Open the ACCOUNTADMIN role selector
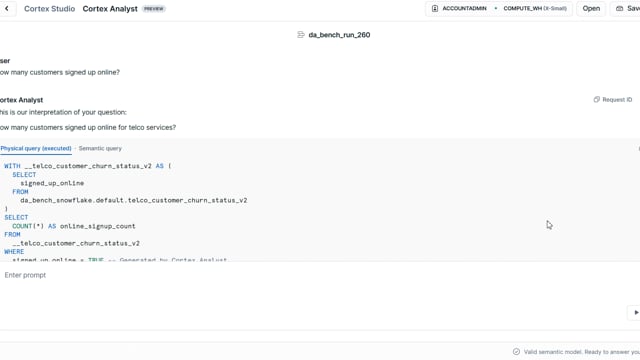 coord(460,9)
